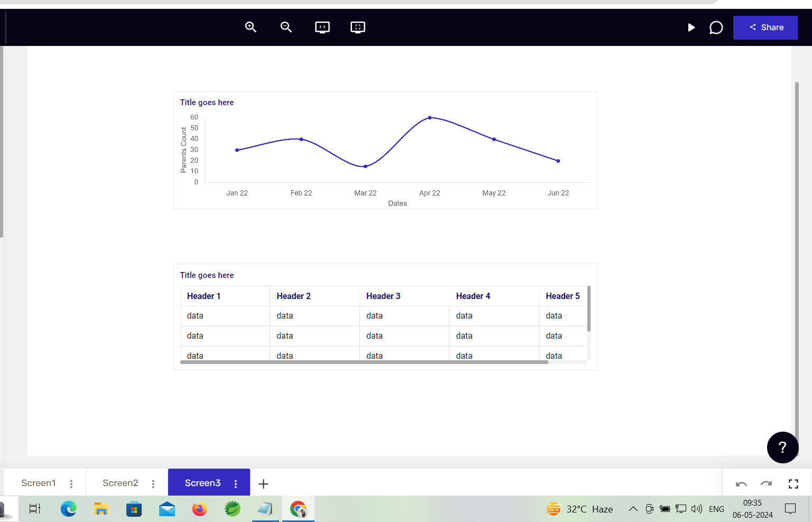This screenshot has height=522, width=812.
Task: Open the help question mark button
Action: coord(783,448)
